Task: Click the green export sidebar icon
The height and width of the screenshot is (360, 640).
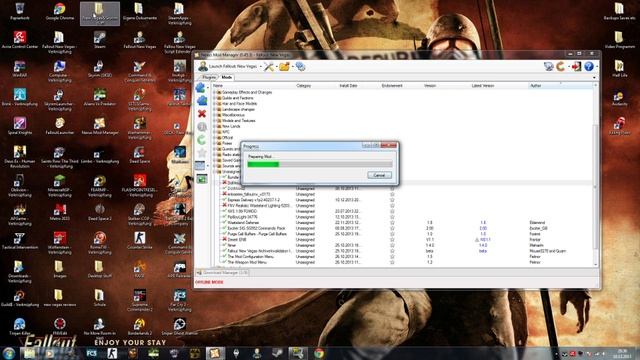Action: click(x=202, y=178)
